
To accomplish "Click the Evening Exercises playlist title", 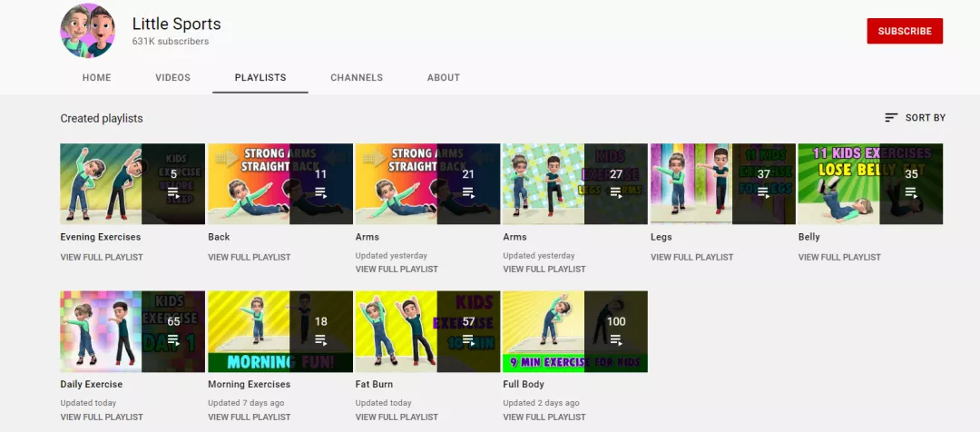I will (101, 237).
